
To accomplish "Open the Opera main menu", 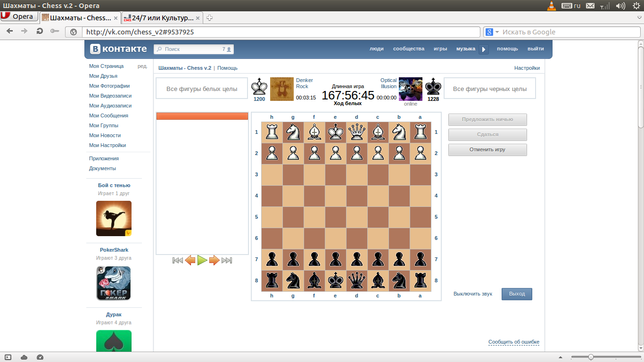I will pyautogui.click(x=18, y=17).
